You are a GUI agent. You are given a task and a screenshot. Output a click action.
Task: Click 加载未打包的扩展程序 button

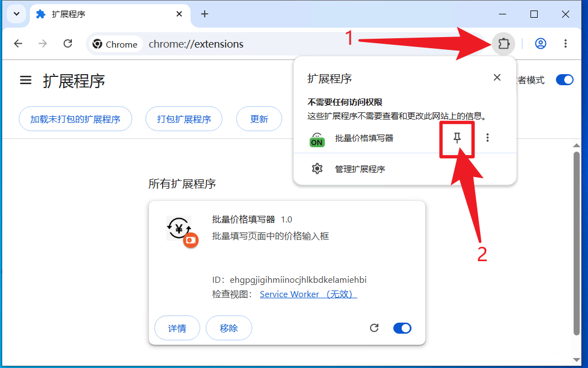point(75,119)
